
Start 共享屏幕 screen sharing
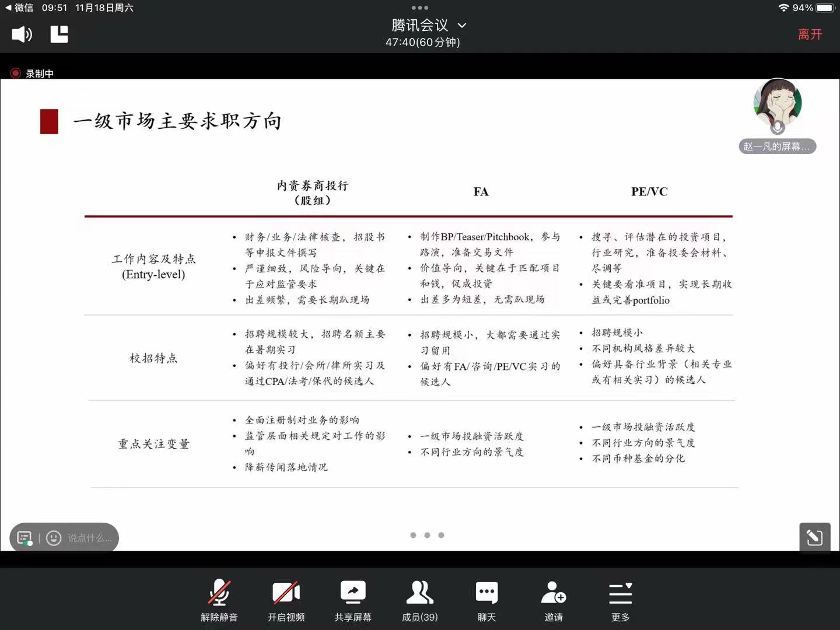tap(353, 601)
